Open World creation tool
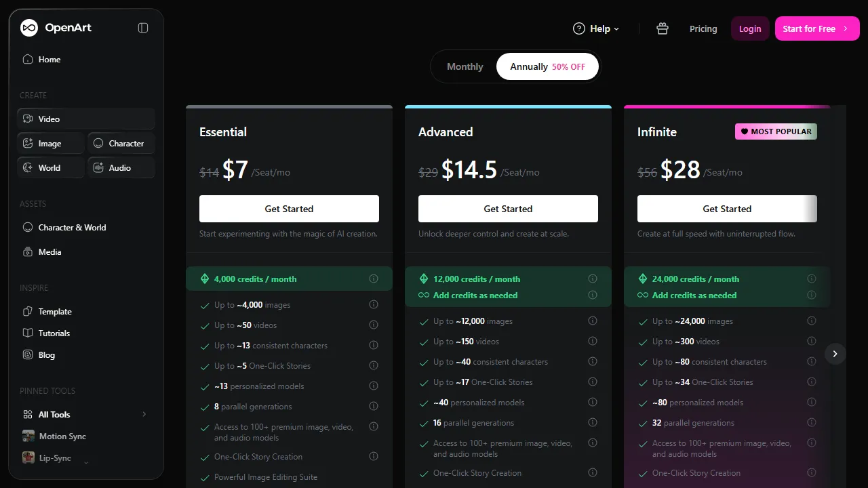The width and height of the screenshot is (868, 488). 51,168
